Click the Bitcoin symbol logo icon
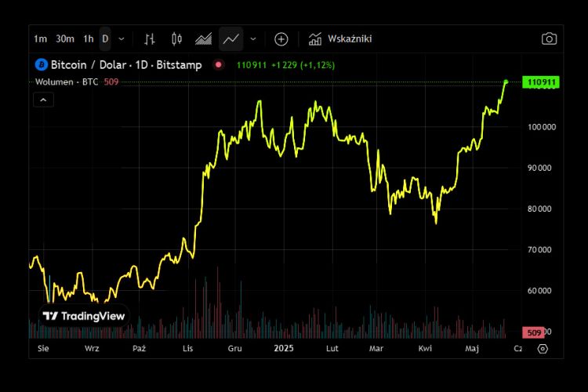The height and width of the screenshot is (392, 588). coord(42,64)
